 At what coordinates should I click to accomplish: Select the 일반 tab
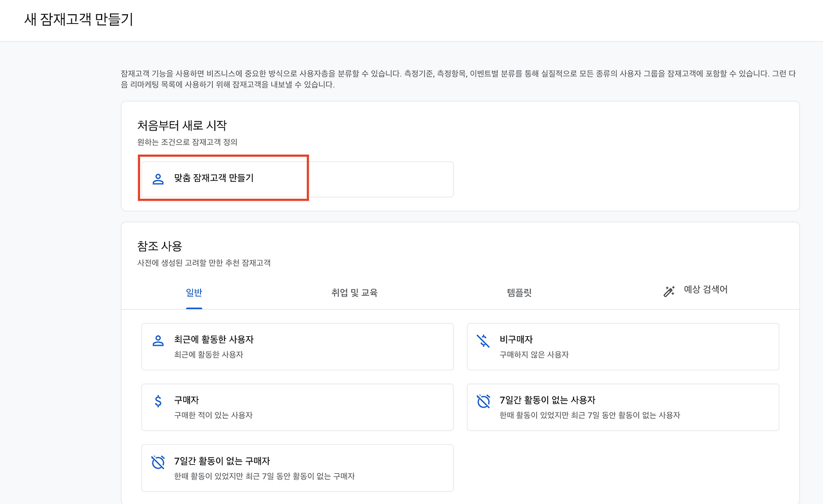[194, 292]
